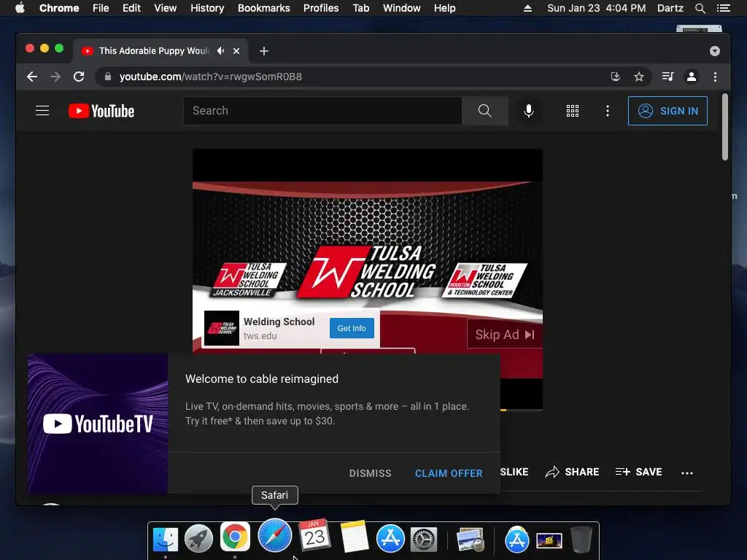The height and width of the screenshot is (560, 747).
Task: Click the yellow ad progress bar
Action: point(503,410)
